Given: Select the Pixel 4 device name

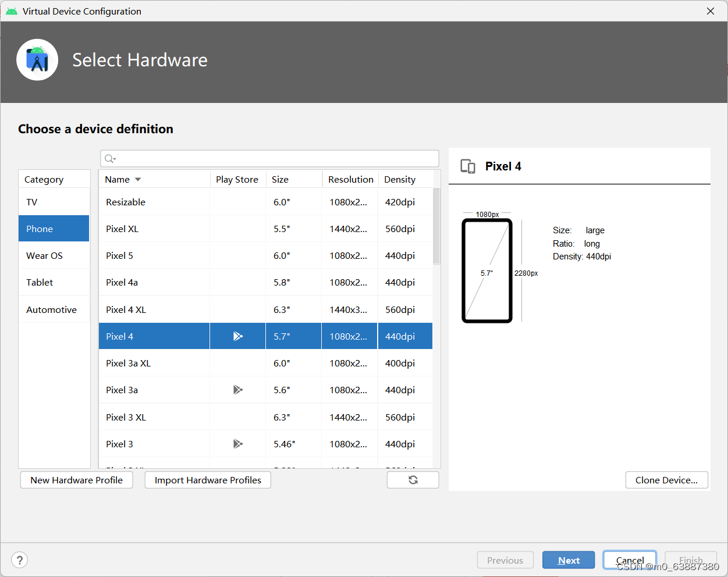Looking at the screenshot, I should point(120,336).
